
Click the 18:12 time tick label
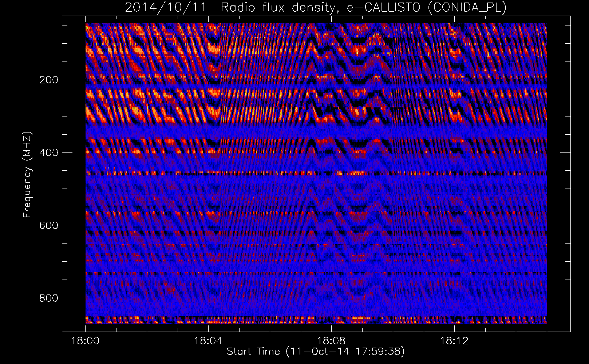[x=454, y=341]
